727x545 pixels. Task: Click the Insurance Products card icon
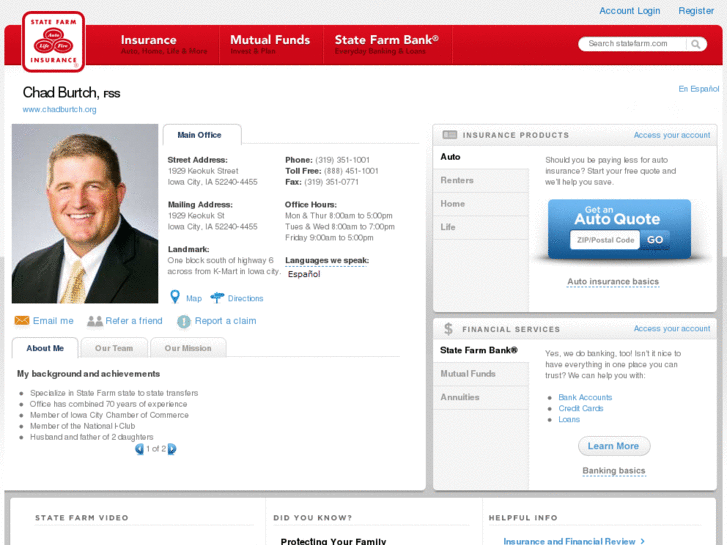[x=450, y=135]
